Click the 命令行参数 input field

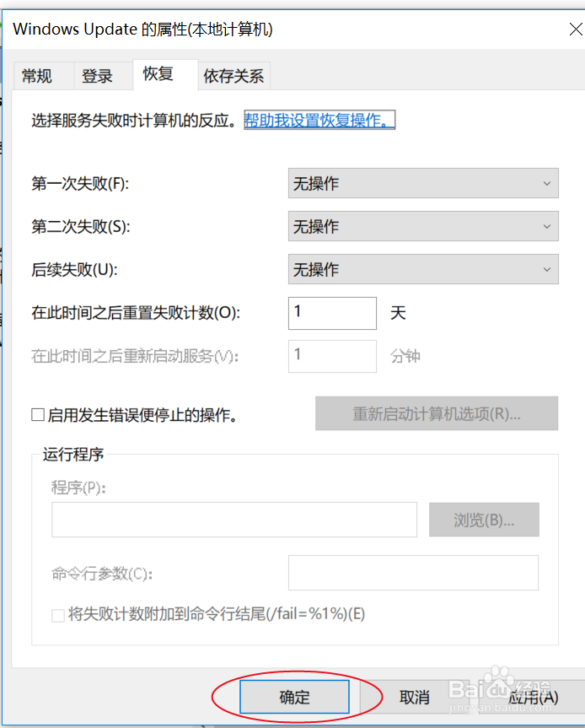click(413, 573)
